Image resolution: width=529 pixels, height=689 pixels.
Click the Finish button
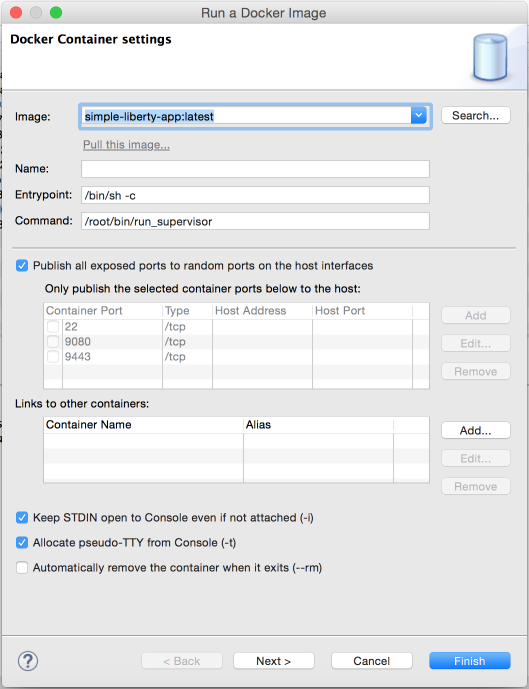point(470,661)
